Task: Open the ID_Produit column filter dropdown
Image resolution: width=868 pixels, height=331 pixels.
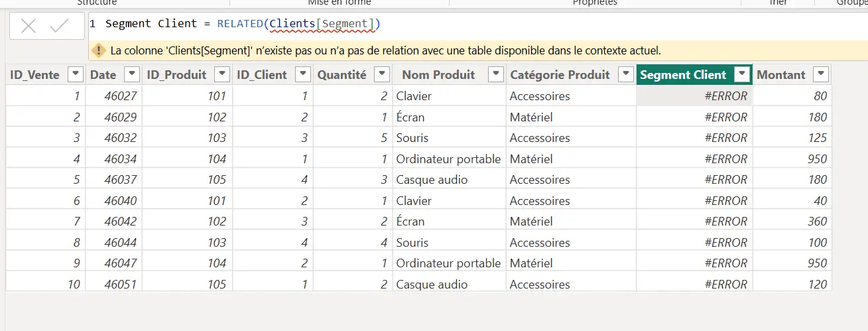Action: 223,75
